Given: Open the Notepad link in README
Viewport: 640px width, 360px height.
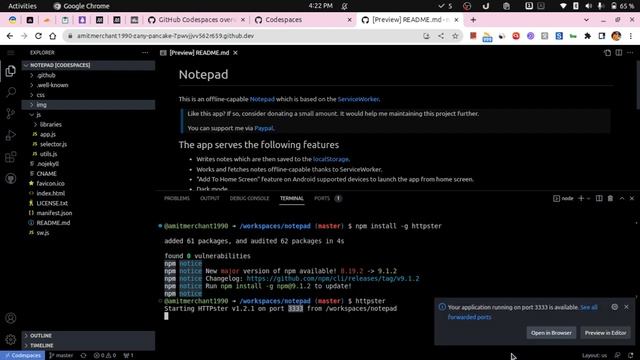Looking at the screenshot, I should (x=262, y=99).
